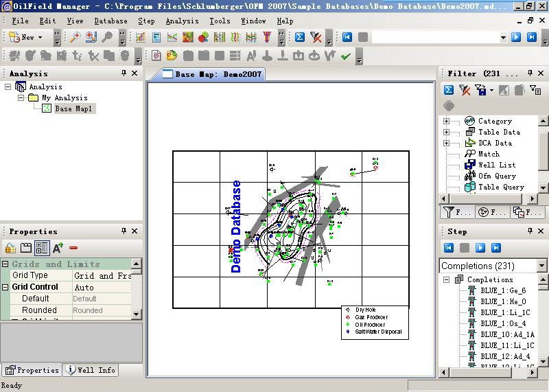Switch to the Well Info tab
This screenshot has width=549, height=392.
91,370
